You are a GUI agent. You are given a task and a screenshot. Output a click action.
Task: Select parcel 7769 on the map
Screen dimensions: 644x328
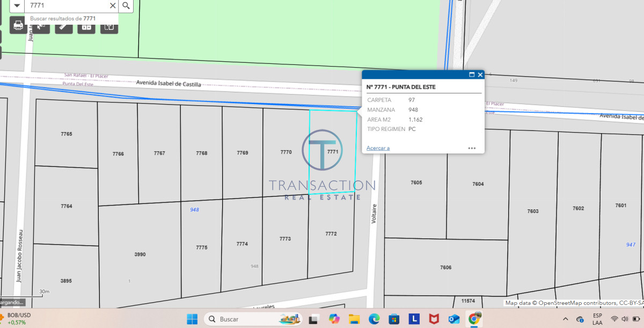[x=243, y=152]
